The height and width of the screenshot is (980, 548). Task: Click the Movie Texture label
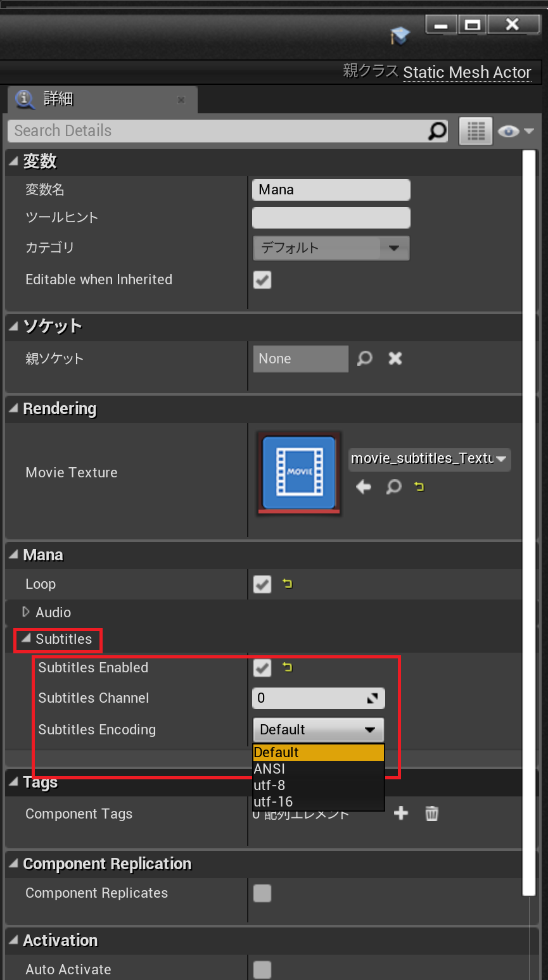coord(72,472)
